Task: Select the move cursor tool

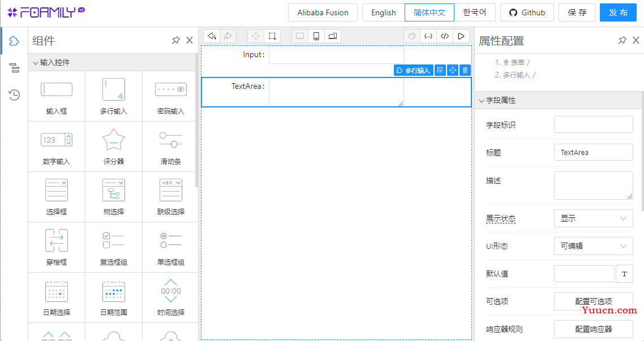Action: click(256, 36)
